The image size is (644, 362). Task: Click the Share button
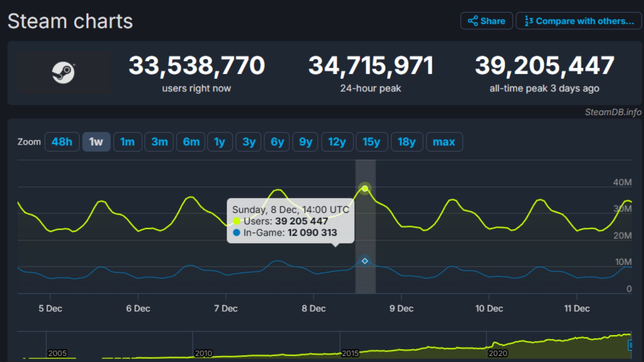tap(486, 21)
